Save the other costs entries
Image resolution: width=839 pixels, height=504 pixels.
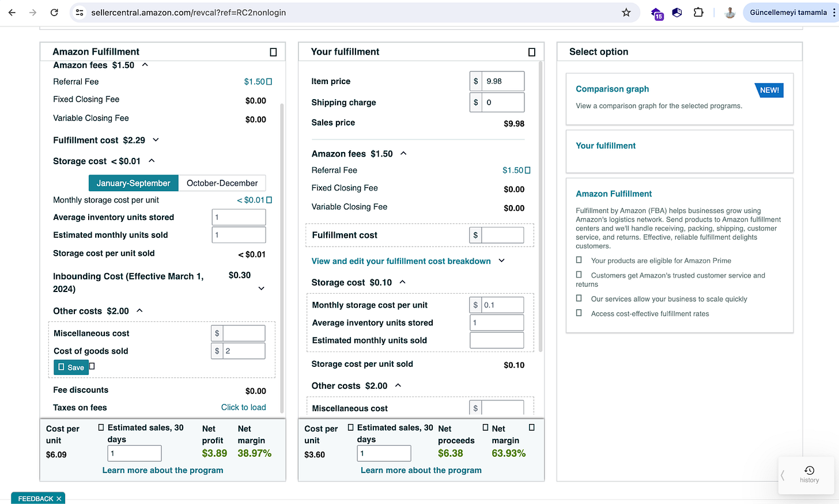[71, 367]
